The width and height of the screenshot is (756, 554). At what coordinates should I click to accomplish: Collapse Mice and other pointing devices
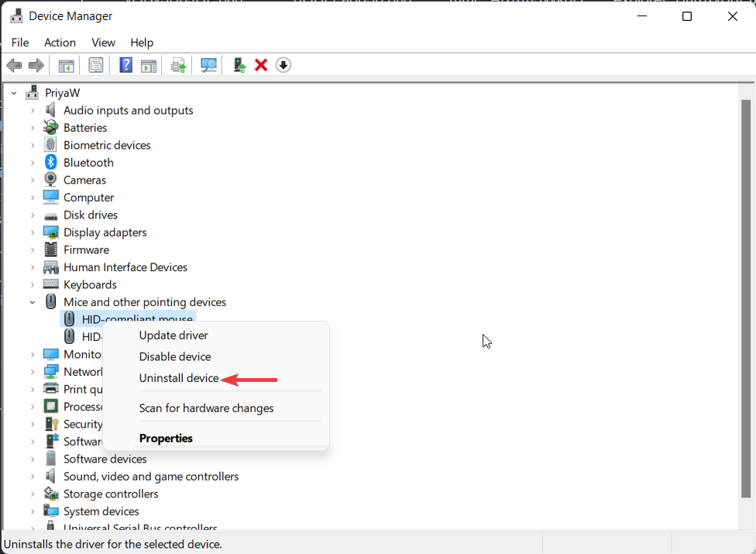coord(33,302)
